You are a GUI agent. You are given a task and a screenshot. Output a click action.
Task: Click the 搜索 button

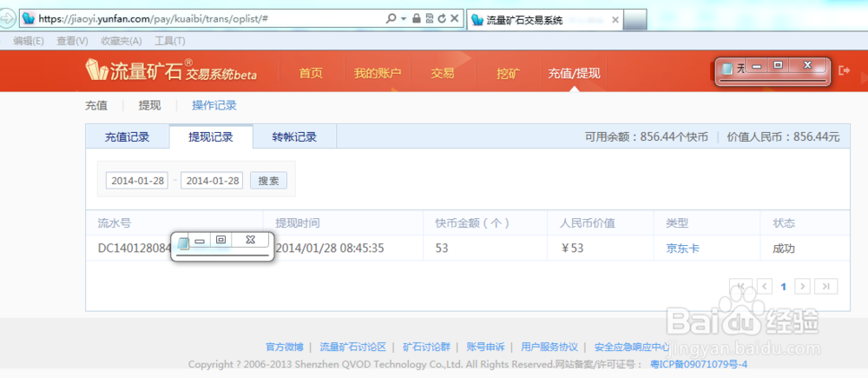(x=268, y=181)
